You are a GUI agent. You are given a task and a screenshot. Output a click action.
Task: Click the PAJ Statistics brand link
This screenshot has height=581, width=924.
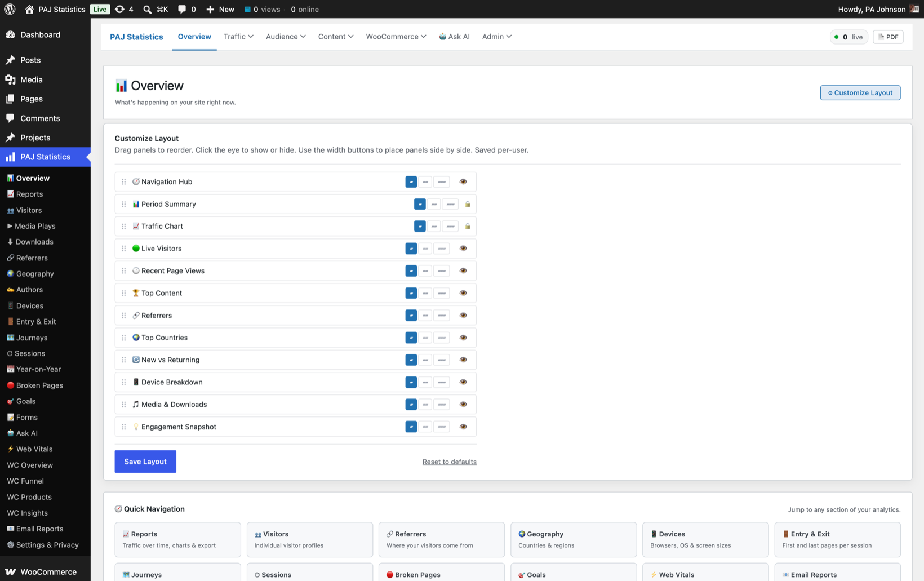pyautogui.click(x=136, y=37)
